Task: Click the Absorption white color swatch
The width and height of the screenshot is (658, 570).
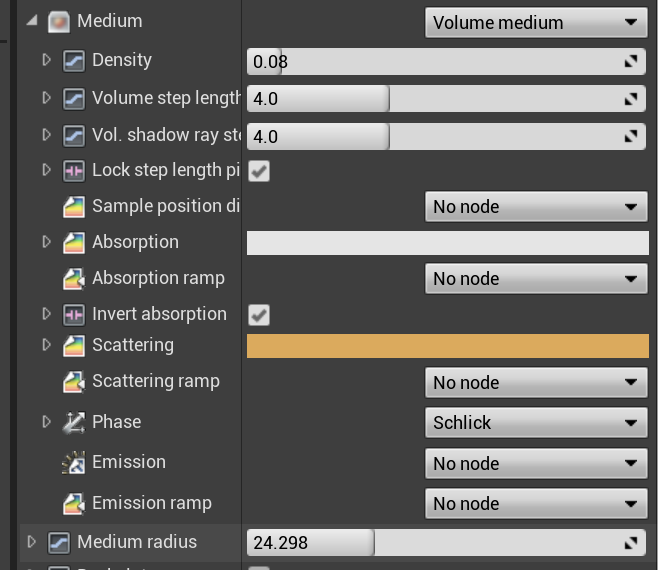Action: 447,243
